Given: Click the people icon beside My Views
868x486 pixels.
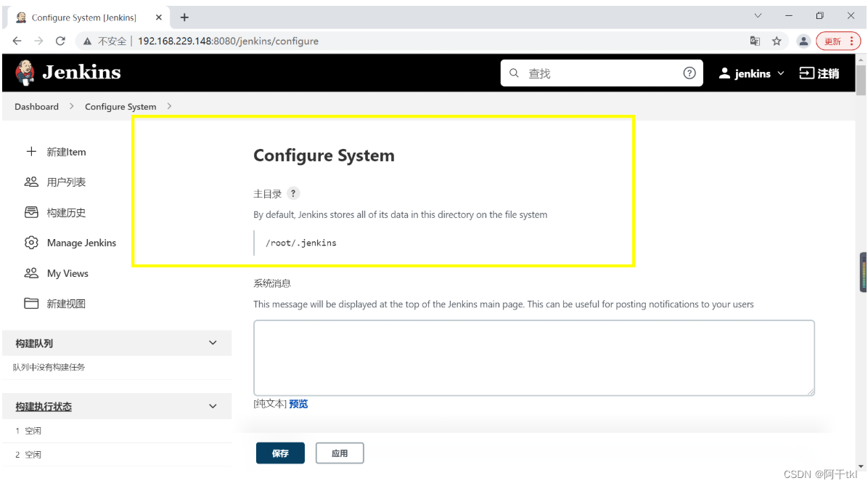Looking at the screenshot, I should 31,273.
